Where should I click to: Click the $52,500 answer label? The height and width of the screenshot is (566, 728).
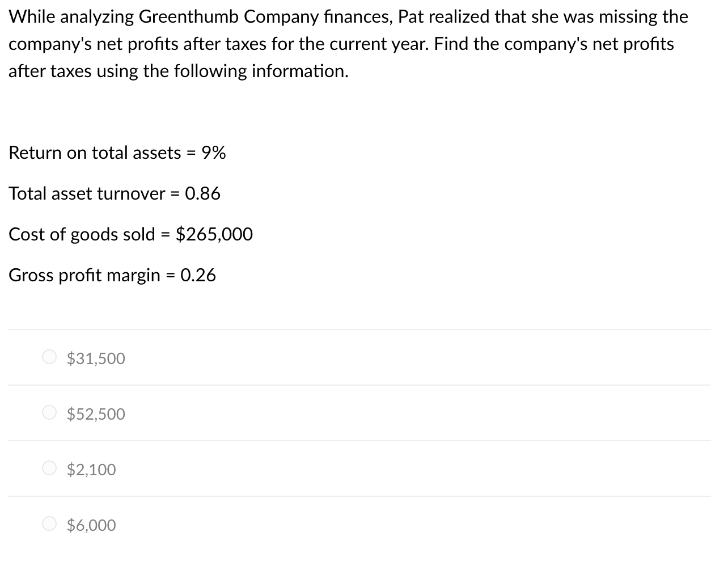pyautogui.click(x=95, y=413)
